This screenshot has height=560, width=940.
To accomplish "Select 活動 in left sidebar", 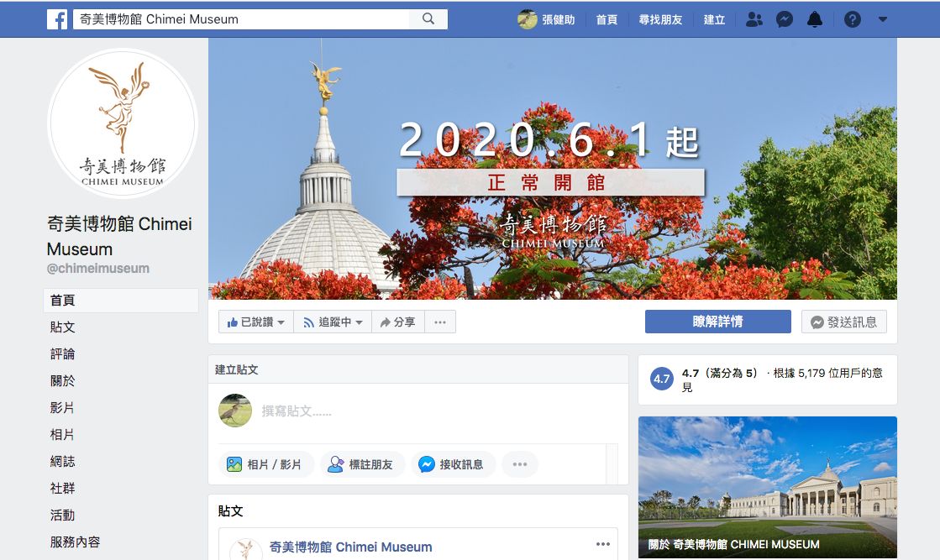I will 62,515.
